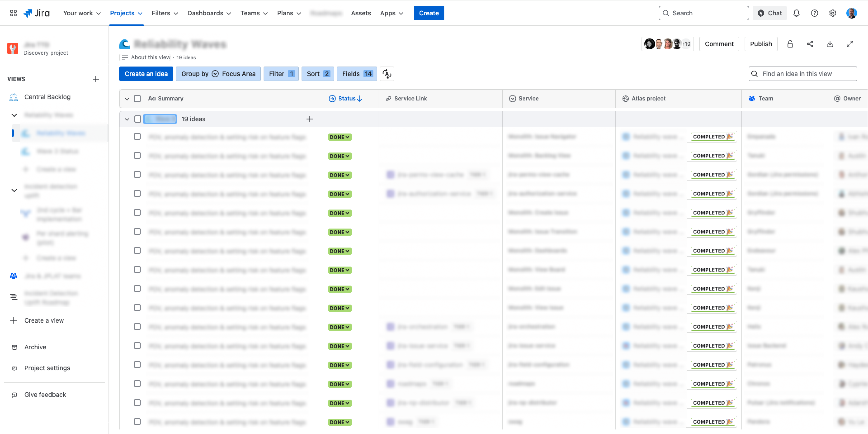The width and height of the screenshot is (868, 434).
Task: Open the Dashboards menu
Action: (x=209, y=13)
